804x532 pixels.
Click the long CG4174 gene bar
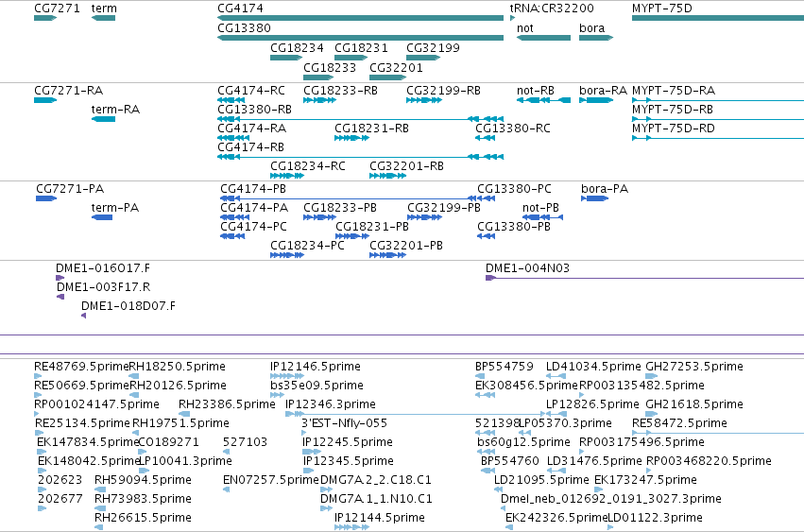point(361,18)
